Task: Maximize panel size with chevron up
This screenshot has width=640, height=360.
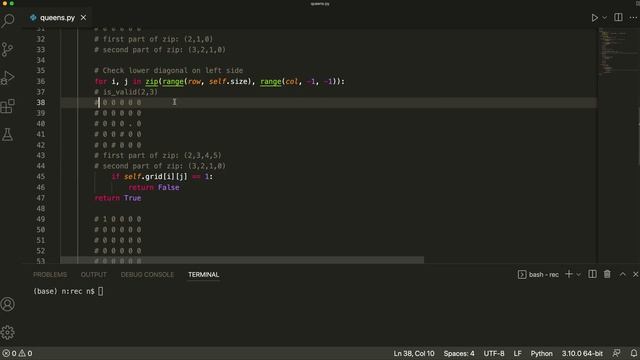Action: coord(622,274)
